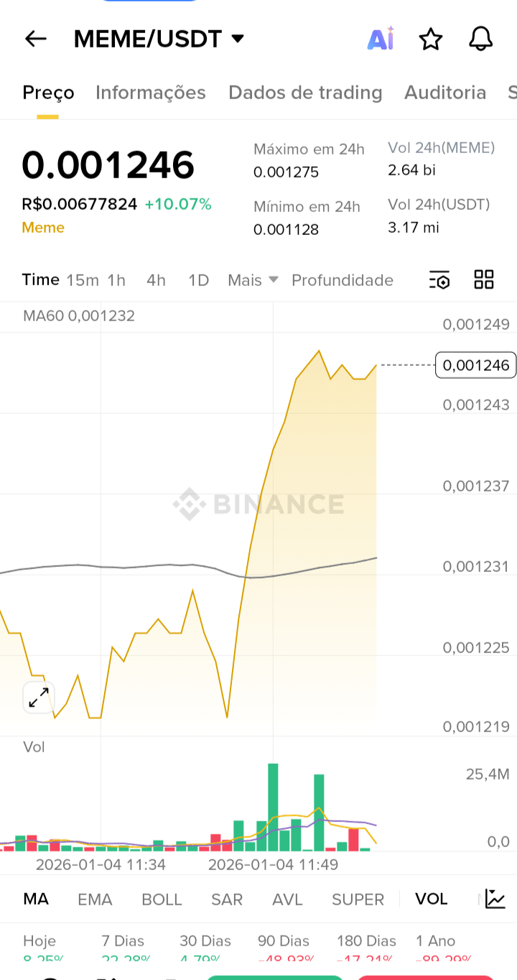Viewport: 517px width, 980px height.
Task: Open price alert bell icon
Action: [x=480, y=39]
